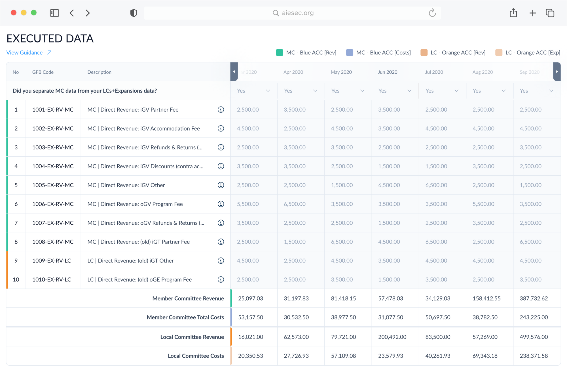Toggle the browser sidebar panel
567x392 pixels.
54,13
